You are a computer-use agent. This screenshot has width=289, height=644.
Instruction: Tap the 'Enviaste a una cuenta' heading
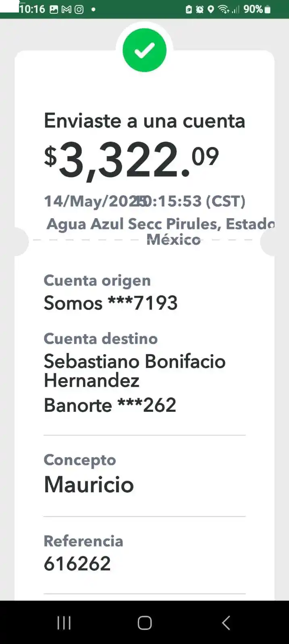(x=144, y=121)
